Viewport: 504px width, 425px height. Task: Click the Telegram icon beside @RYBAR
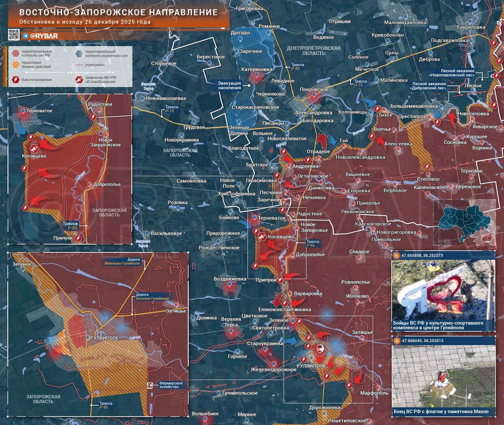[26, 36]
